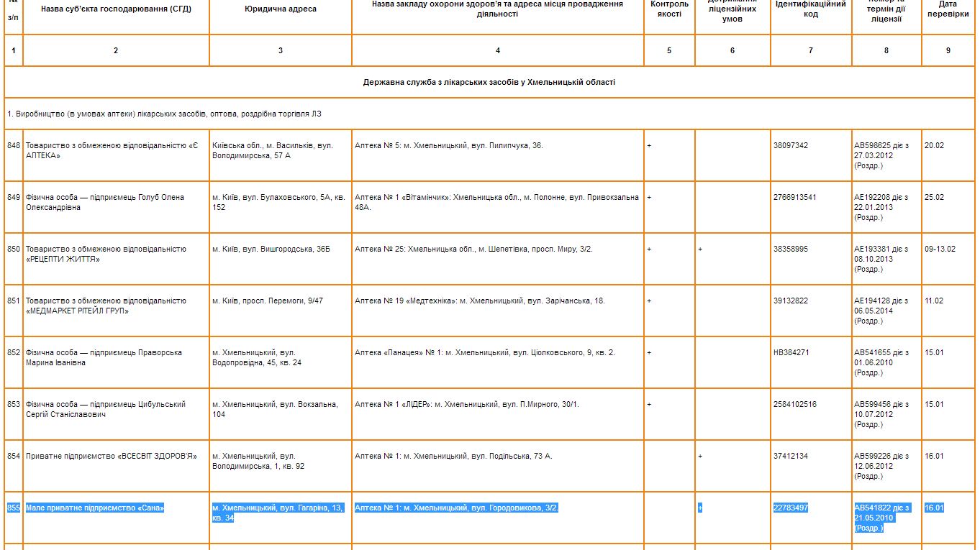Click the «Юридична адреса» column header
This screenshot has height=550, width=980.
tap(280, 9)
